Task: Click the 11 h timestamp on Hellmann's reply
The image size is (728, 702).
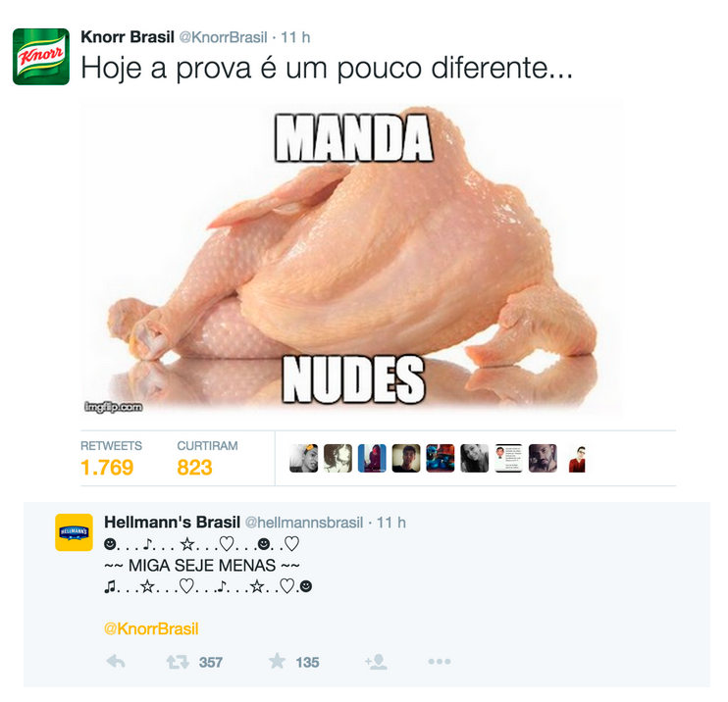Action: 390,523
